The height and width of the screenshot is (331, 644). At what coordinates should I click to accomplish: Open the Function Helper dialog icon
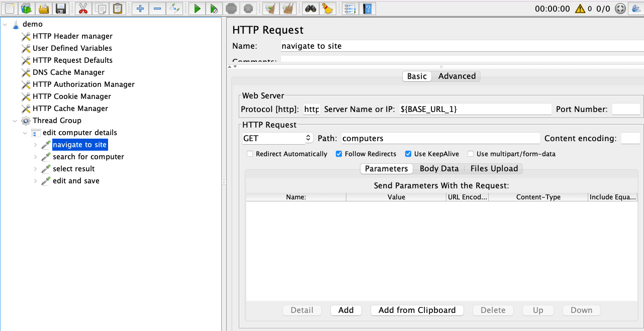pyautogui.click(x=350, y=8)
